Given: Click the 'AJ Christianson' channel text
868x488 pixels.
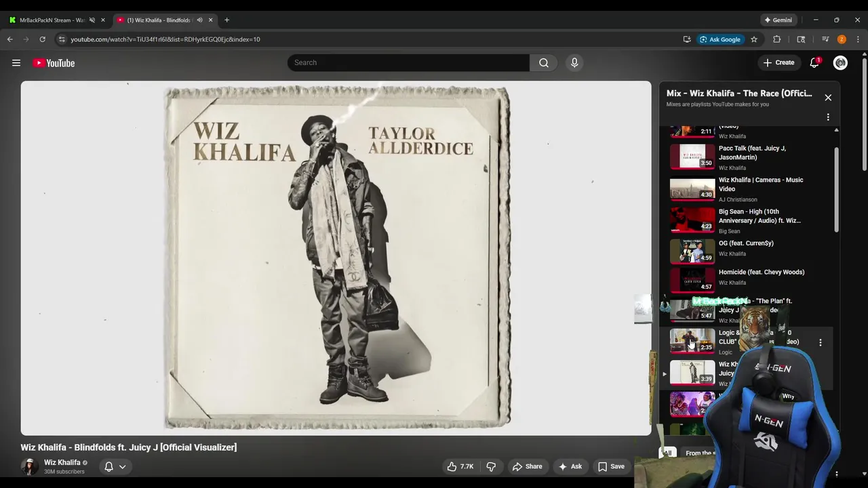Looking at the screenshot, I should pos(738,199).
